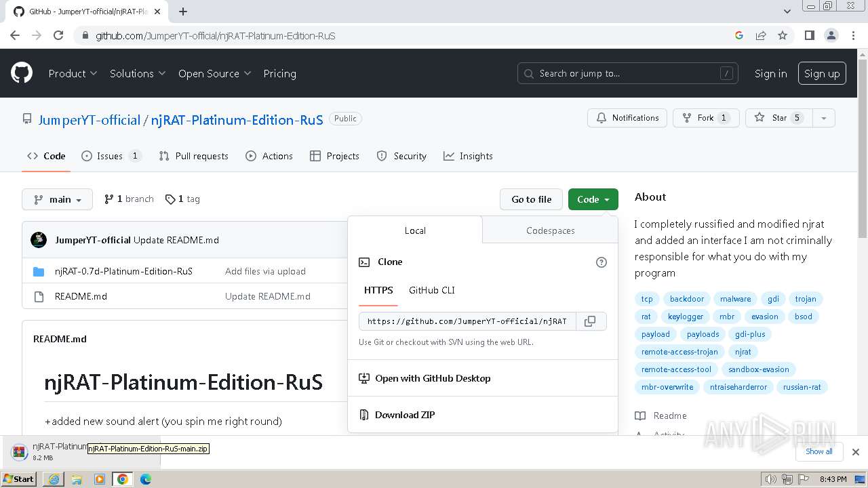Expand the Star lists dropdown arrow
Screen dimensions: 868x488
tap(823, 118)
